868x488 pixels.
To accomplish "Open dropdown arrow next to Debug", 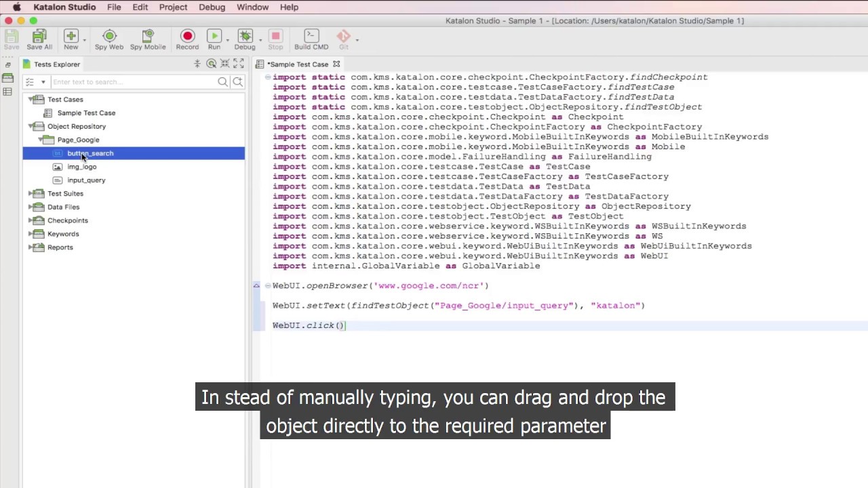I will coord(260,39).
